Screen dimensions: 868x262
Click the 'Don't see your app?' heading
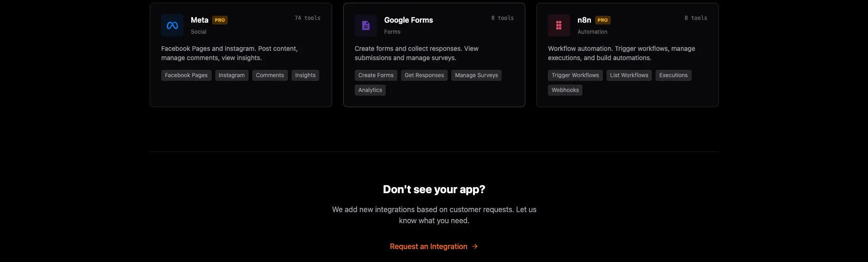[x=434, y=189]
